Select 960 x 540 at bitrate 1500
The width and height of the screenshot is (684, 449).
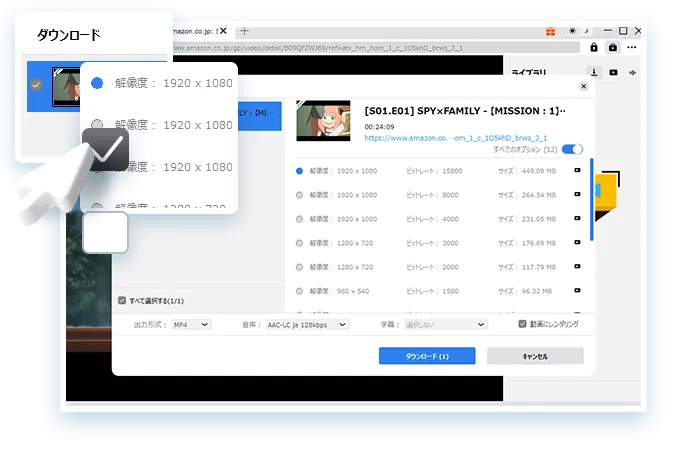[x=299, y=291]
